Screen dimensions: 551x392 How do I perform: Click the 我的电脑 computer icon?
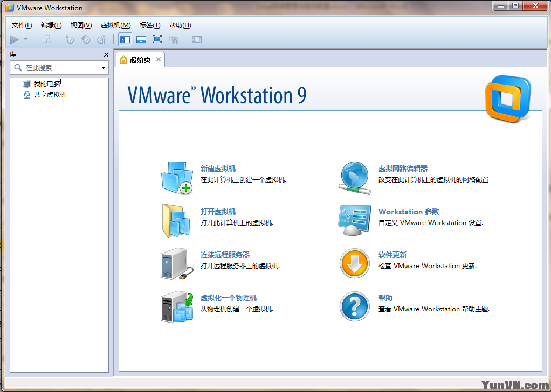(27, 84)
